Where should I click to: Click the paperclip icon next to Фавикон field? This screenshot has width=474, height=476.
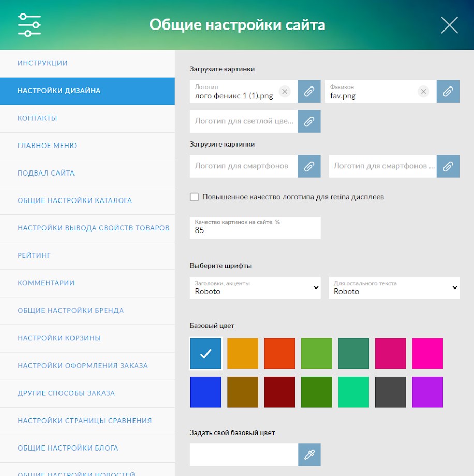point(448,92)
